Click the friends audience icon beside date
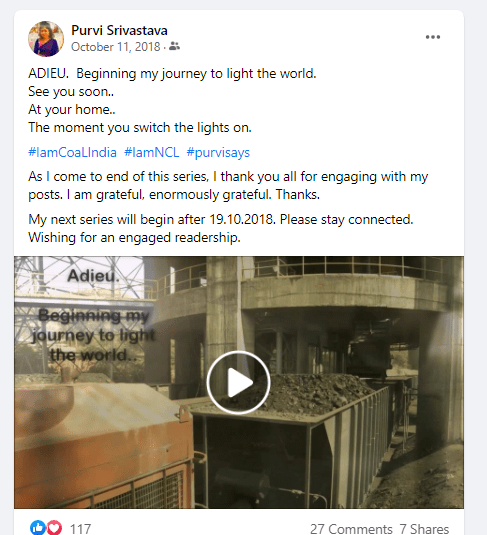The image size is (487, 535). point(174,46)
